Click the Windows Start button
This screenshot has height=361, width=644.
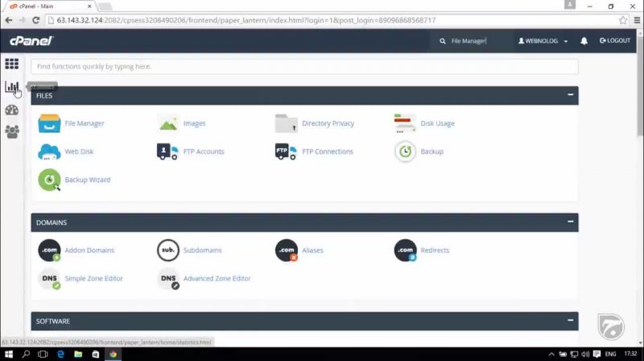8,354
